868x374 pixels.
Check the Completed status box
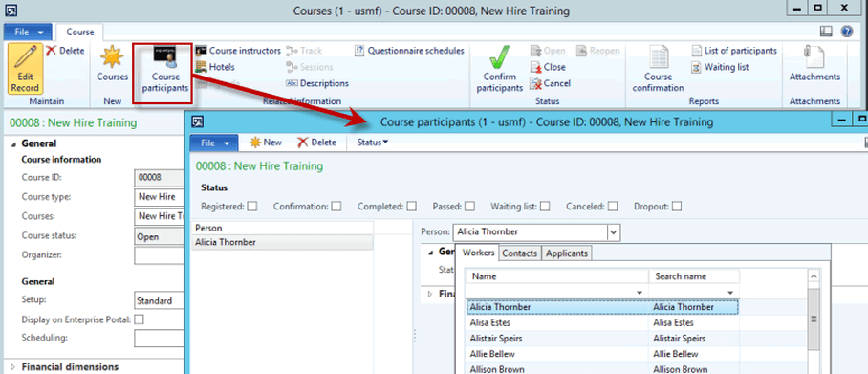[411, 207]
